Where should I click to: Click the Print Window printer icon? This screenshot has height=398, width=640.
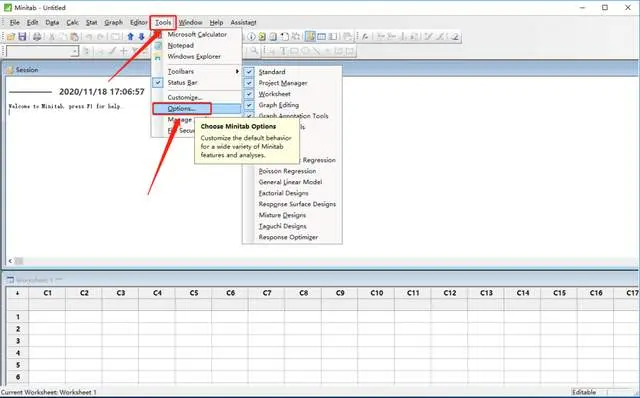pyautogui.click(x=37, y=37)
